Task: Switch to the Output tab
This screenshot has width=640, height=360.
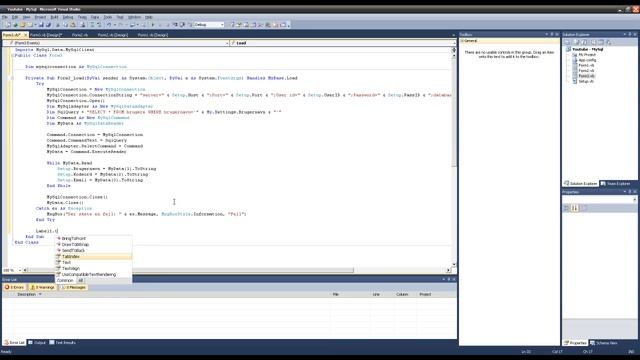Action: (x=37, y=343)
